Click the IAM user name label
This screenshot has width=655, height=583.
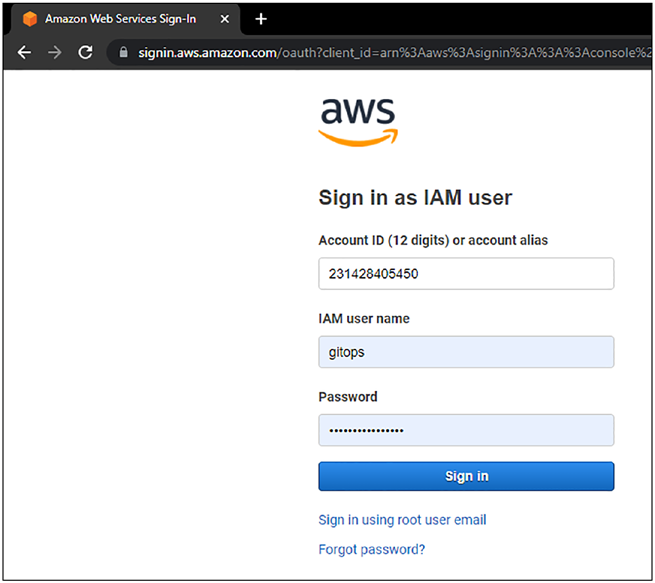click(x=364, y=319)
